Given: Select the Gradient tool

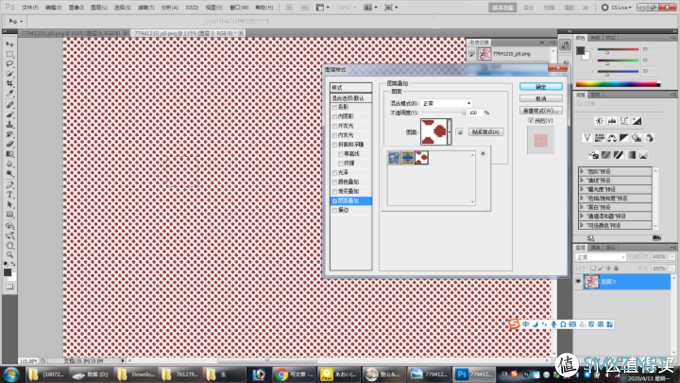Looking at the screenshot, I should click(10, 154).
